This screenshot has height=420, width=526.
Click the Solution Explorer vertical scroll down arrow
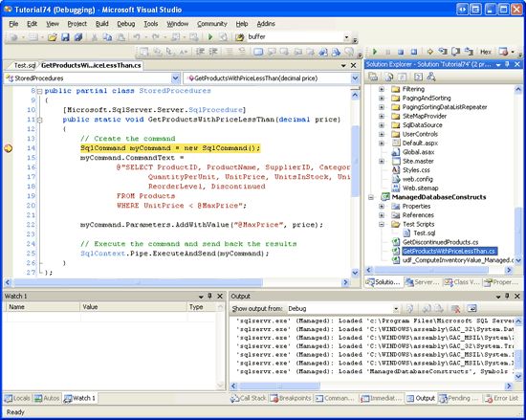518,260
